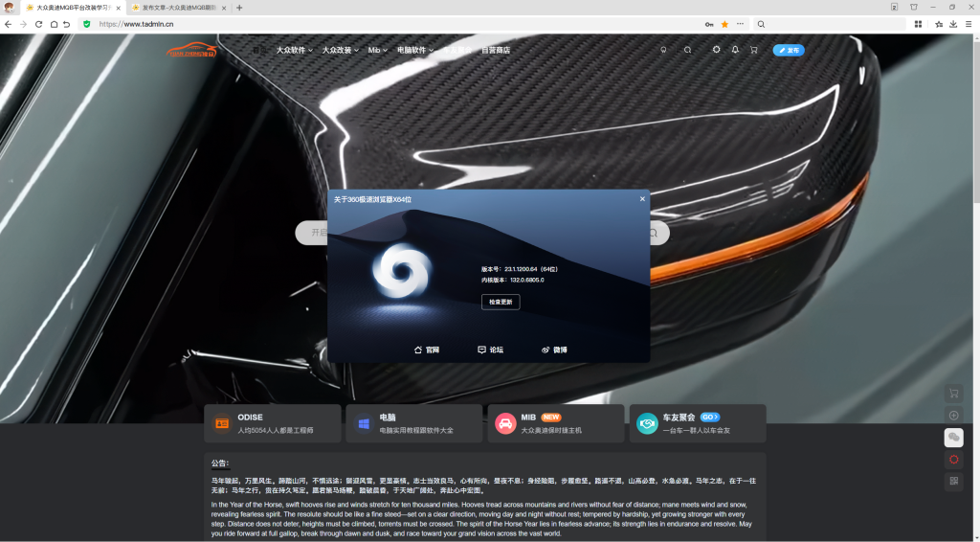Click floating red sun gear icon
This screenshot has width=980, height=542.
[x=954, y=459]
